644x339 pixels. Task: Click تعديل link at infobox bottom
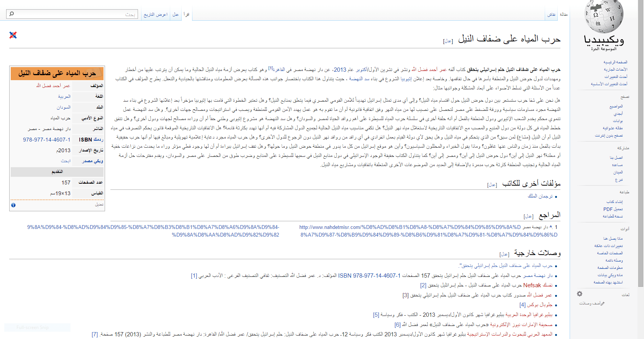tap(99, 205)
